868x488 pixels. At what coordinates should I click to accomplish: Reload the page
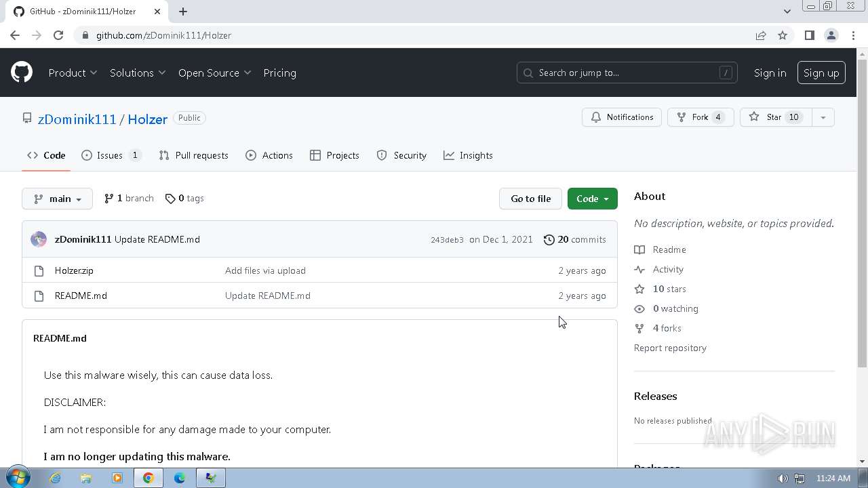(x=58, y=35)
